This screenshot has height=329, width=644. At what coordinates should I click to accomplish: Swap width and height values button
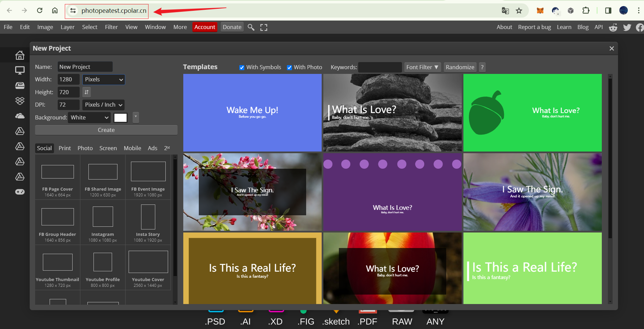[86, 92]
